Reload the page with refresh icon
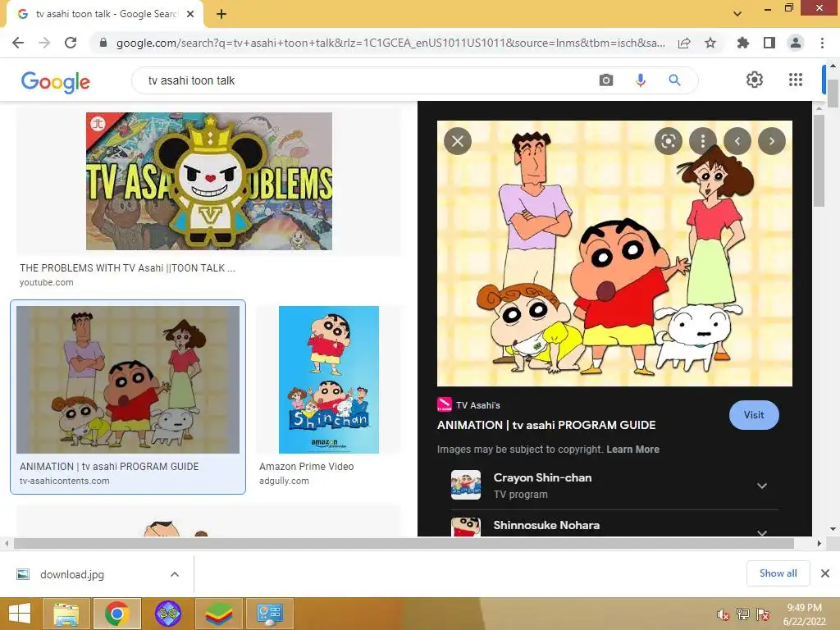The width and height of the screenshot is (840, 630). tap(71, 43)
